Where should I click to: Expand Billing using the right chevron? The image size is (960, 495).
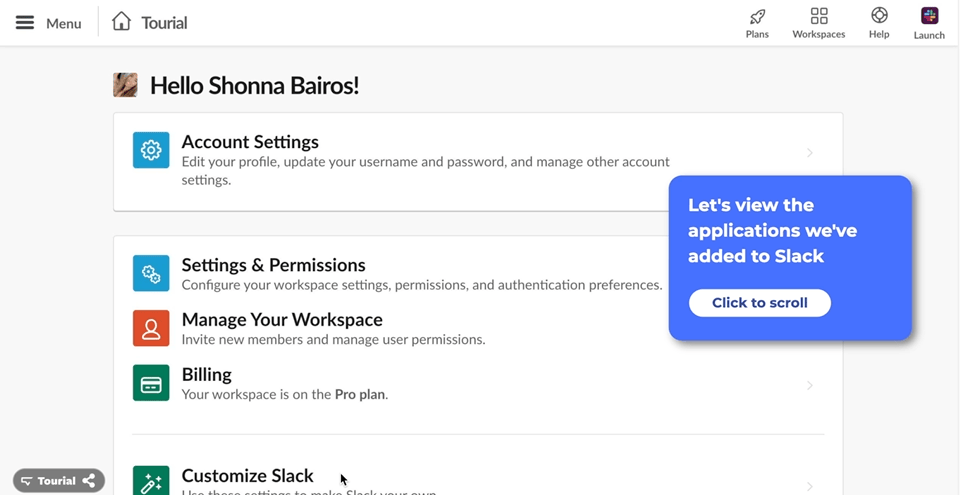coord(810,385)
